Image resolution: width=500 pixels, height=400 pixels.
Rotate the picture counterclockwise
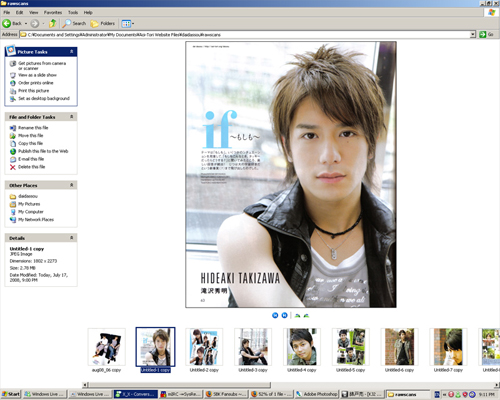[306, 315]
